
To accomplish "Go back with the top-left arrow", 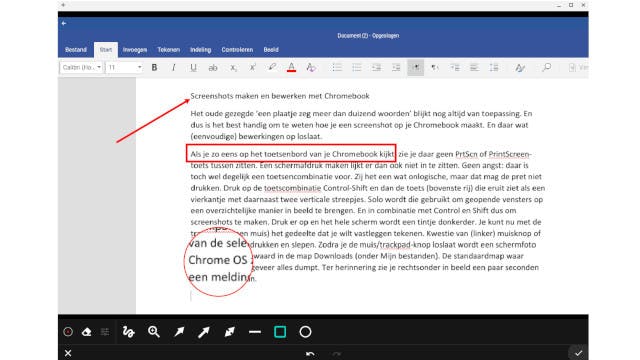I will coord(64,23).
